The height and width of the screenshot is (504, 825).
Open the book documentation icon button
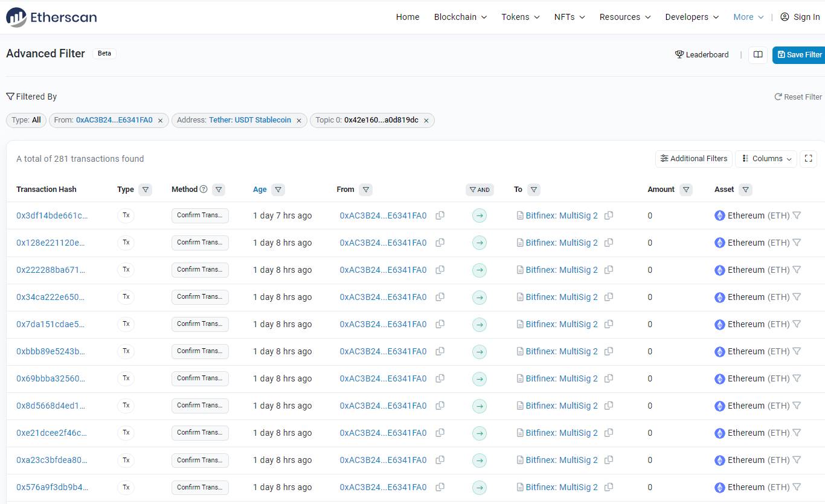(x=758, y=54)
